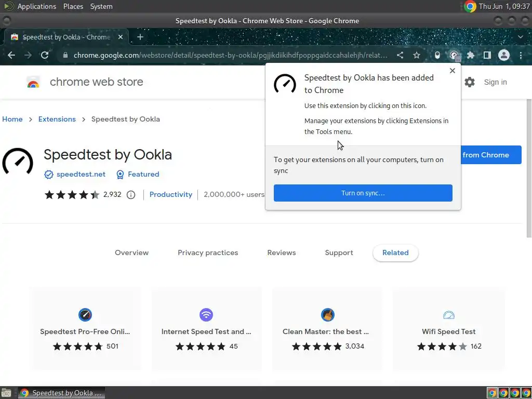Launch the Speedtest extension toolbar icon

(454, 55)
